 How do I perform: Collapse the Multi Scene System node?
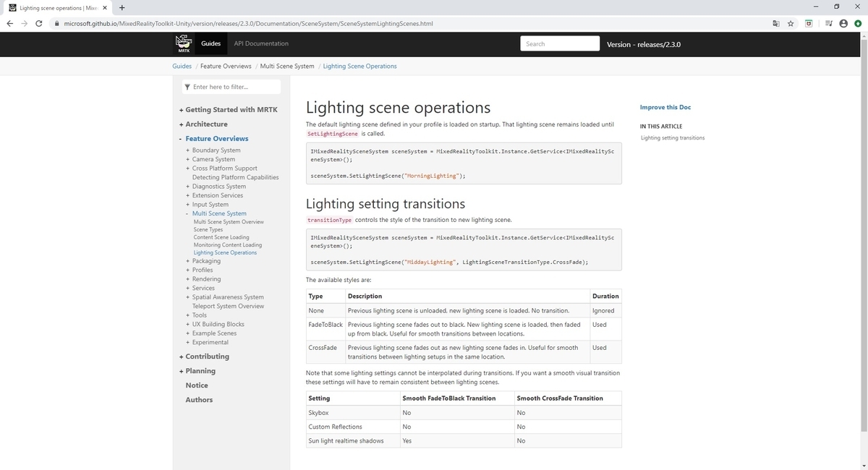[188, 214]
